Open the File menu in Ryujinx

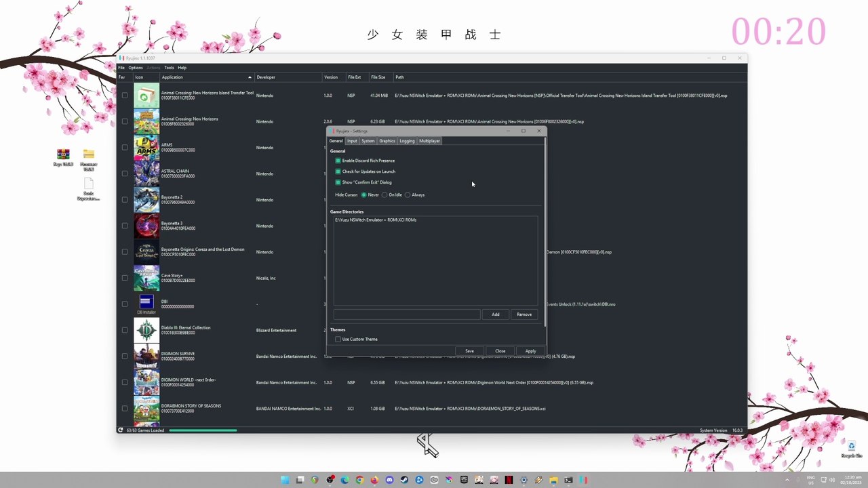121,68
